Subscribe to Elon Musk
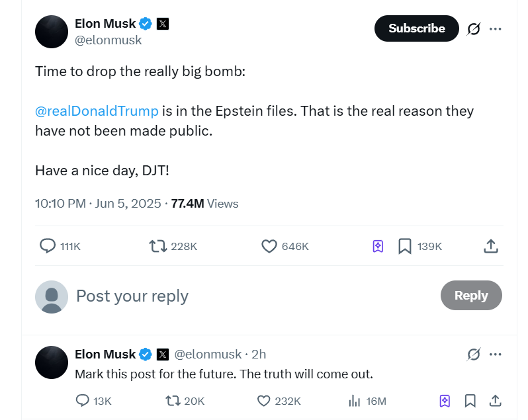The image size is (528, 420). [416, 28]
